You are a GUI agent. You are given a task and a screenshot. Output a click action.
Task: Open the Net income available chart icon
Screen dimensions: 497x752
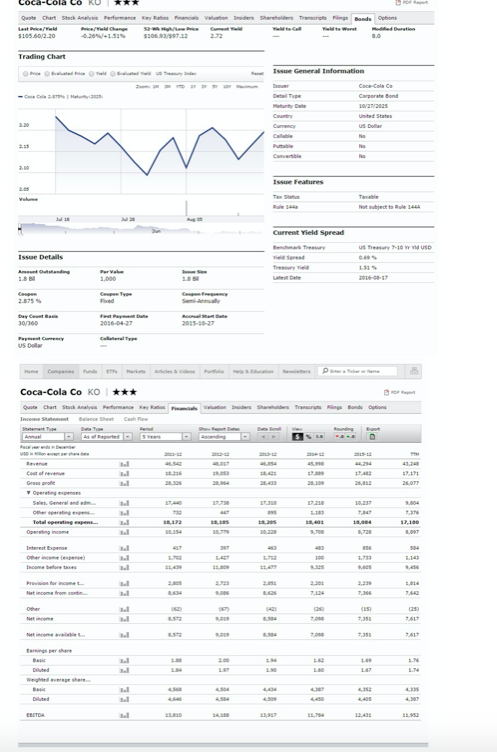click(x=125, y=635)
